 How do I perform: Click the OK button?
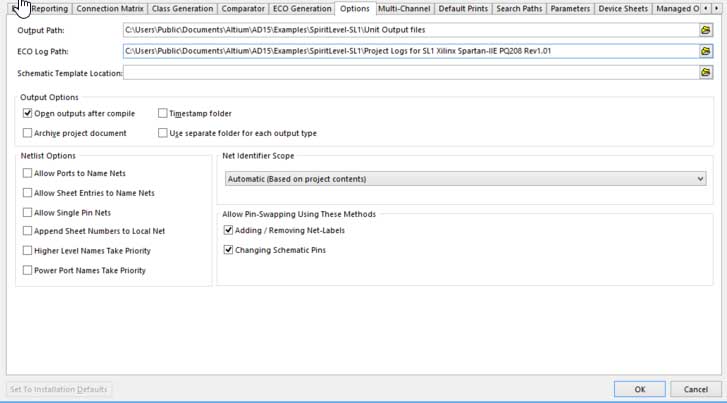[639, 389]
